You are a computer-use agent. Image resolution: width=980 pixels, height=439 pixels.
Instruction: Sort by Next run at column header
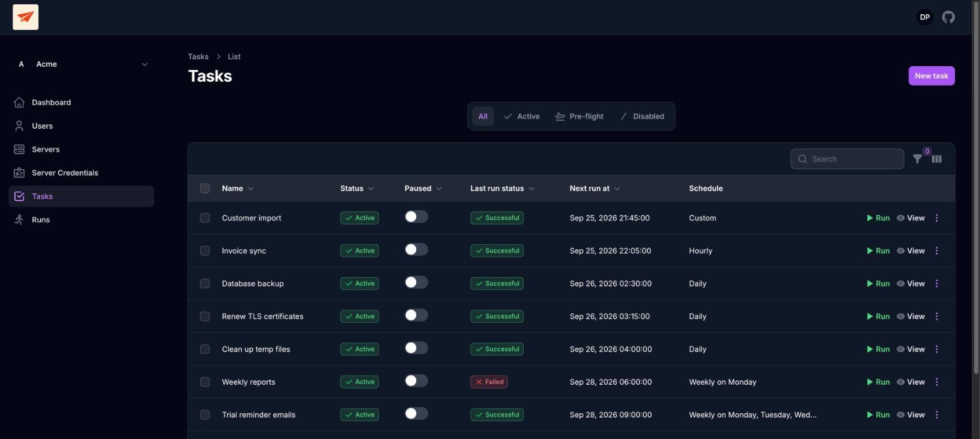coord(594,189)
